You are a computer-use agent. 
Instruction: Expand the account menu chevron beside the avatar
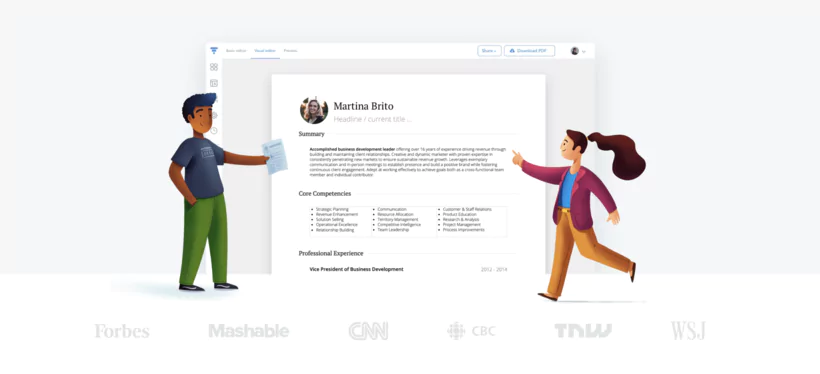(x=584, y=51)
